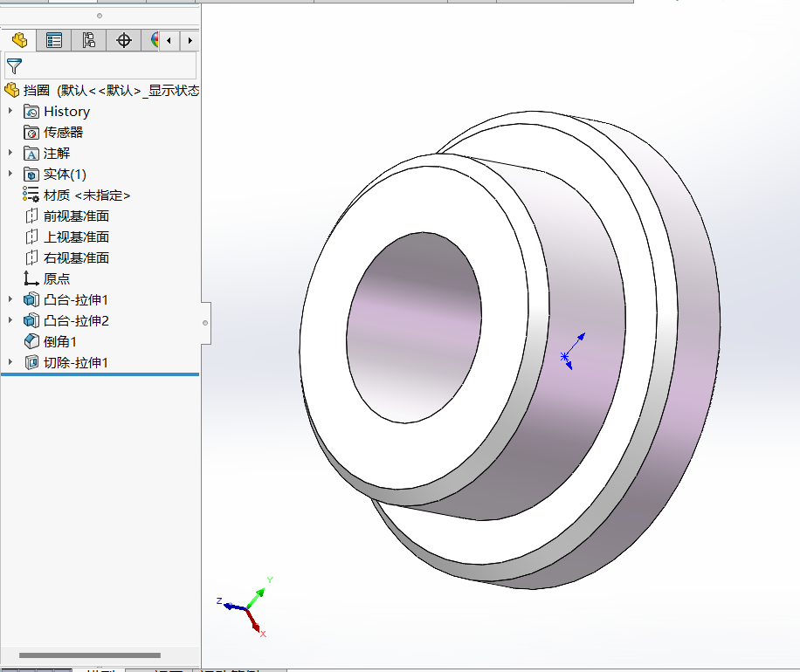Click the 凸台-拉伸2 extrude icon
Viewport: 800px width, 672px height.
31,320
